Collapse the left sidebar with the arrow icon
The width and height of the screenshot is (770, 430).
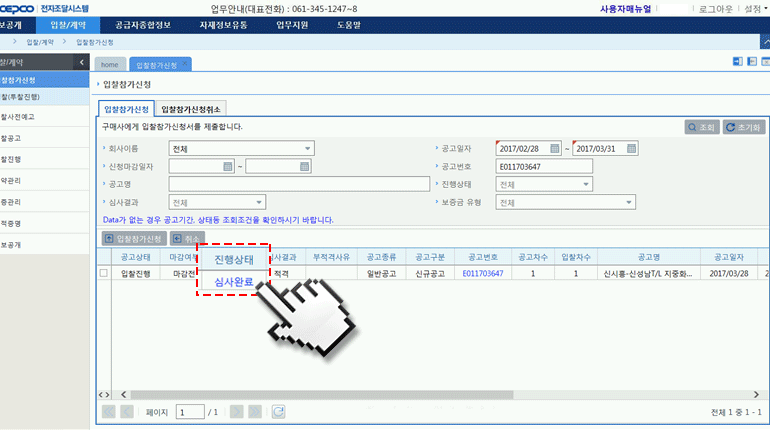tap(82, 62)
